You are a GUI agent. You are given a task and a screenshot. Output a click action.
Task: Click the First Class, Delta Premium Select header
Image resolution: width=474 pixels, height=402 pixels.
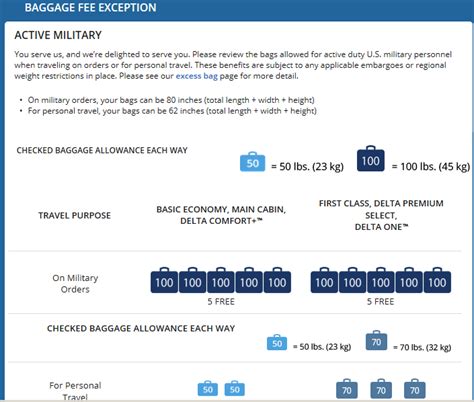(x=381, y=215)
